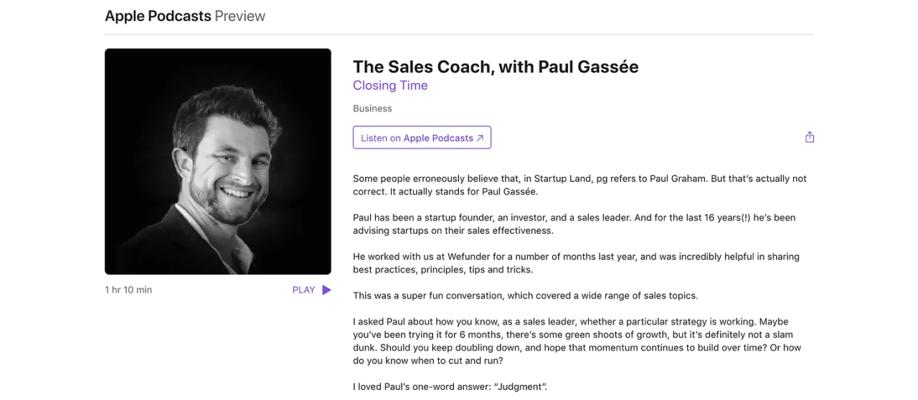Click The Sales Coach episode title
Screen dimensions: 918x400
[495, 67]
